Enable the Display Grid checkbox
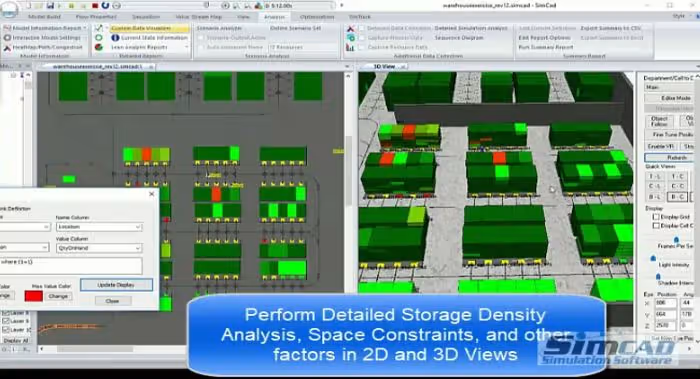Viewport: 700px width, 379px height. (x=656, y=217)
